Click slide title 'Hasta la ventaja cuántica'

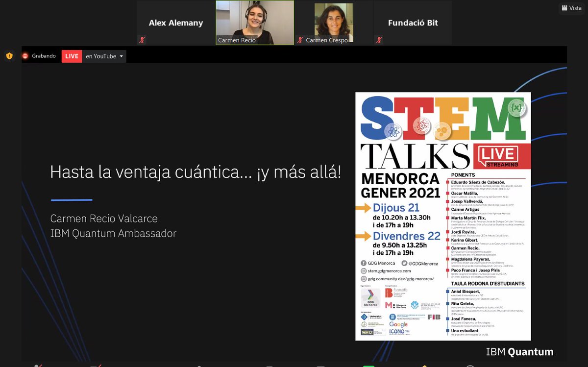[196, 172]
